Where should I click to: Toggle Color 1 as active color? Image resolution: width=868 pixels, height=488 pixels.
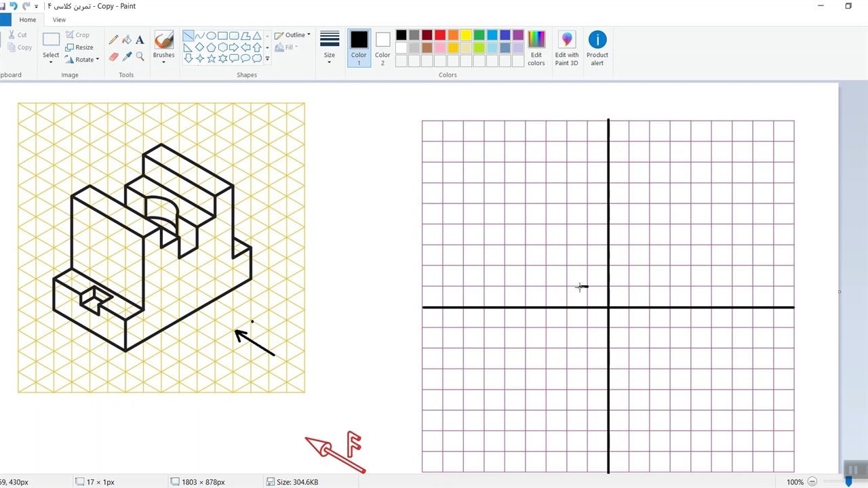359,47
